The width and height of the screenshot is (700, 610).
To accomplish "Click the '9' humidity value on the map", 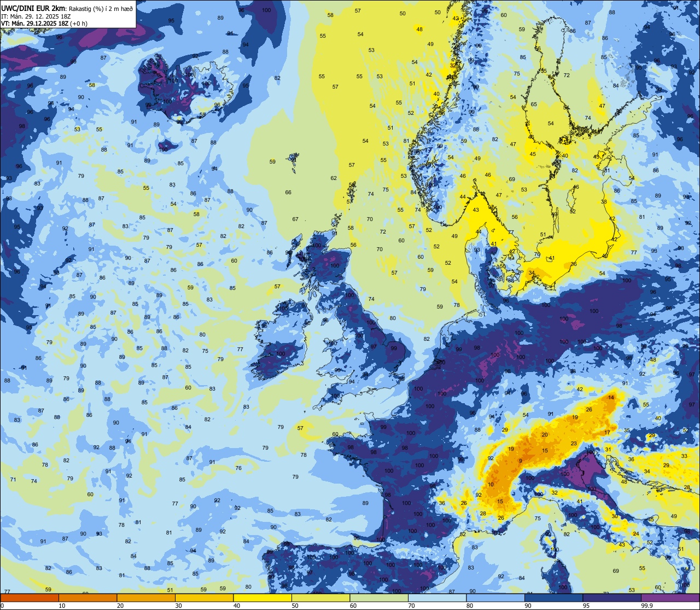I will point(520,461).
